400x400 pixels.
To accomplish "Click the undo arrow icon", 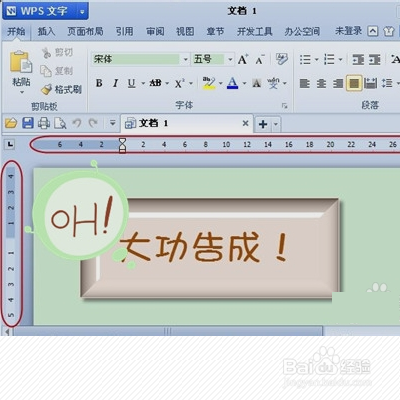I will (x=77, y=123).
